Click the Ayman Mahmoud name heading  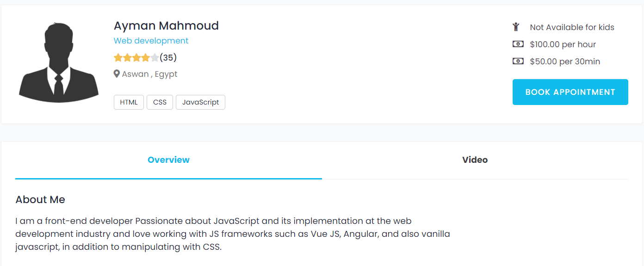(166, 25)
